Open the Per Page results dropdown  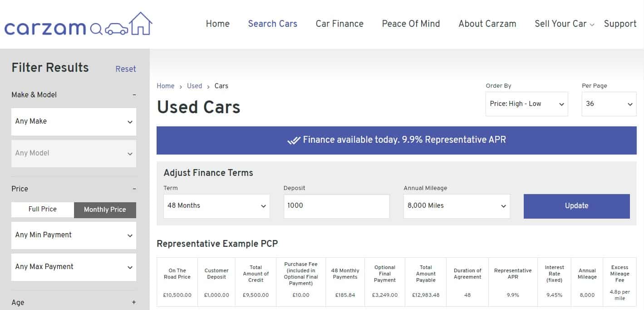[609, 104]
